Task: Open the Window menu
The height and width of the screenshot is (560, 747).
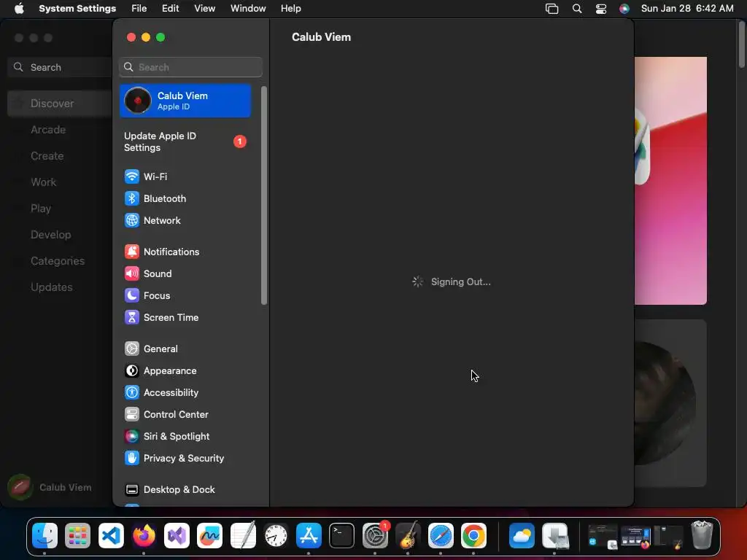Action: [x=248, y=9]
